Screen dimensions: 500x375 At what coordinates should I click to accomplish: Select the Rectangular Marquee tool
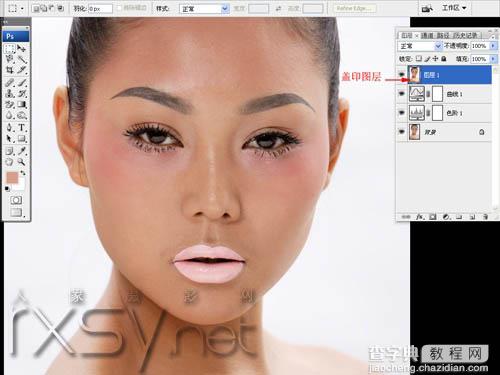tap(10, 49)
